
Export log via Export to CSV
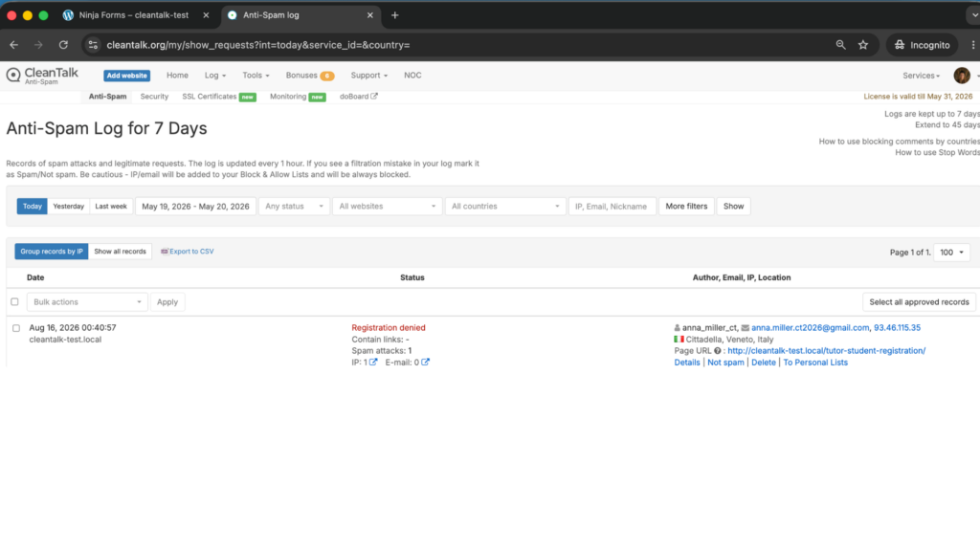click(x=188, y=252)
